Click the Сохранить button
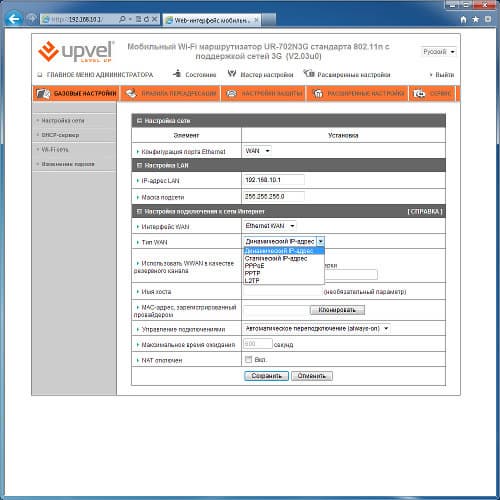The image size is (500, 500). (266, 376)
